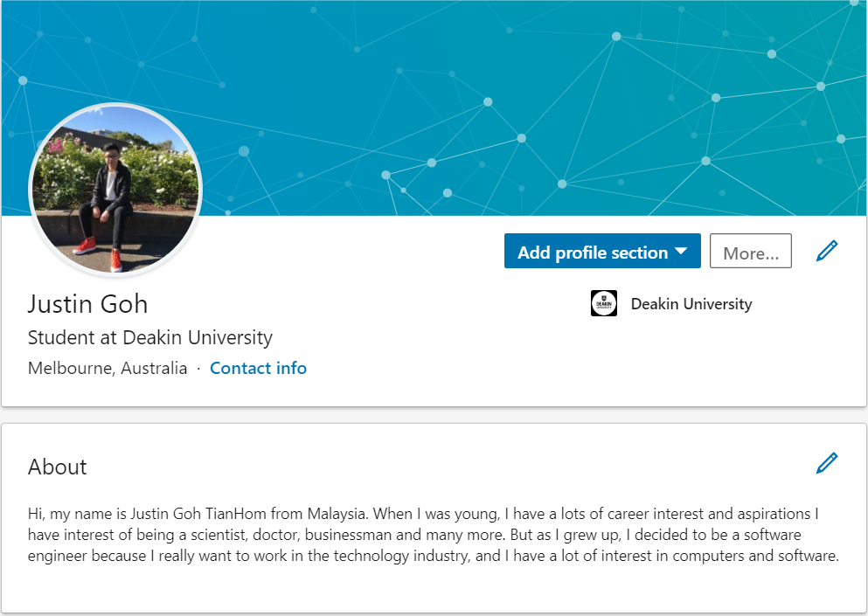Click the pencil icon to edit intro
The image size is (868, 616).
826,252
